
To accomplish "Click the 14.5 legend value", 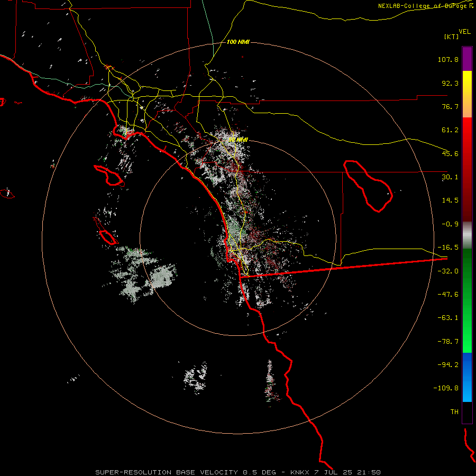I will coord(450,200).
